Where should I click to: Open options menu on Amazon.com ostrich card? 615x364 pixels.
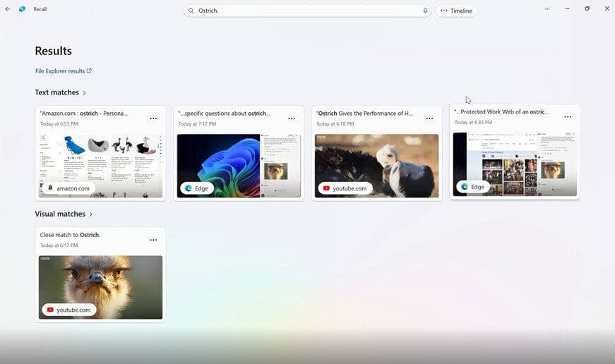click(153, 119)
